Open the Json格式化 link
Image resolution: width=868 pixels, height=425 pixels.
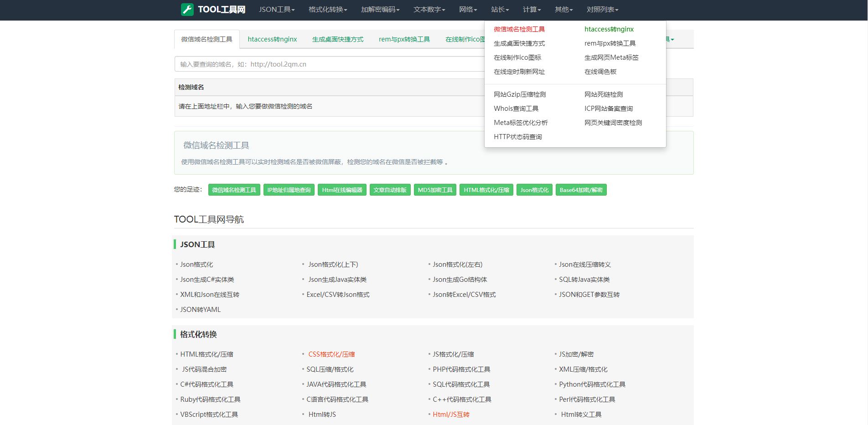[x=196, y=264]
